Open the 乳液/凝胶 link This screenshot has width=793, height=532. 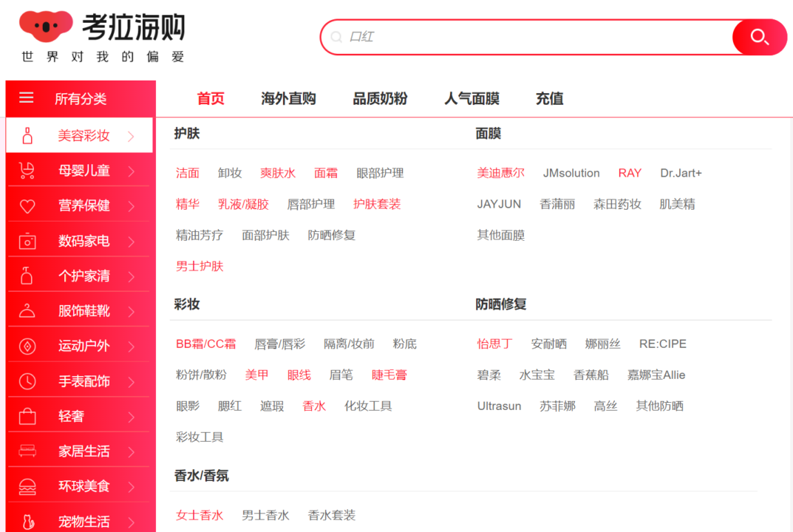click(243, 205)
